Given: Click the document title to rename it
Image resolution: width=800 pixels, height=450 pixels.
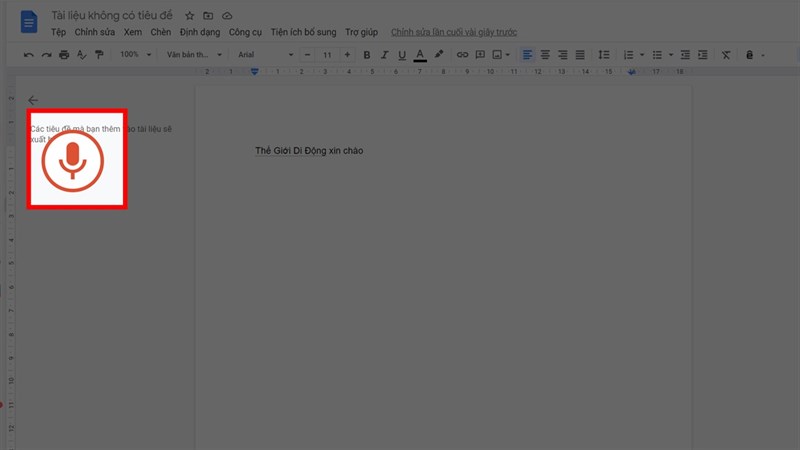Looking at the screenshot, I should tap(112, 16).
